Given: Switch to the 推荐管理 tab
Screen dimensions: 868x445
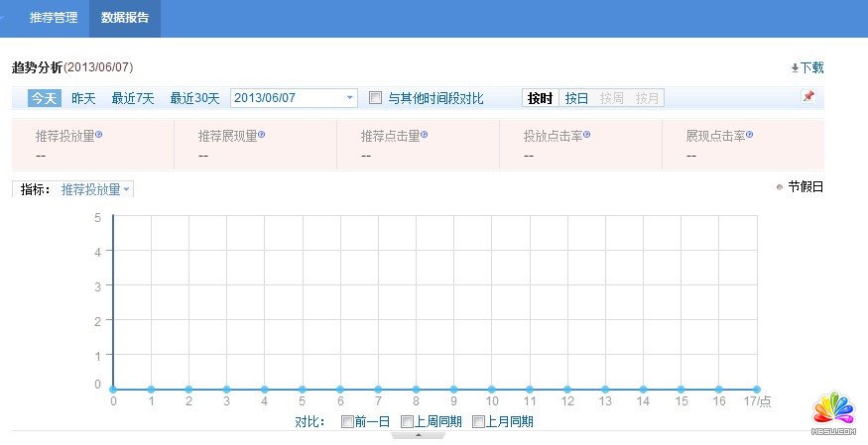Looking at the screenshot, I should click(54, 18).
